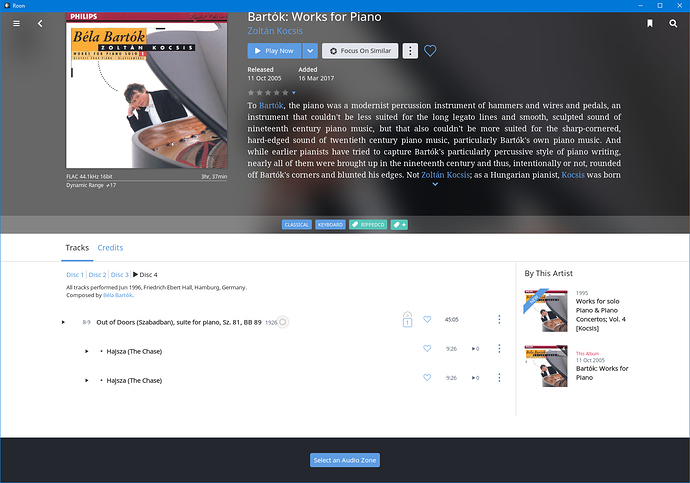Screen dimensions: 690x483
Task: Switch to Disc 1
Action: (75, 274)
